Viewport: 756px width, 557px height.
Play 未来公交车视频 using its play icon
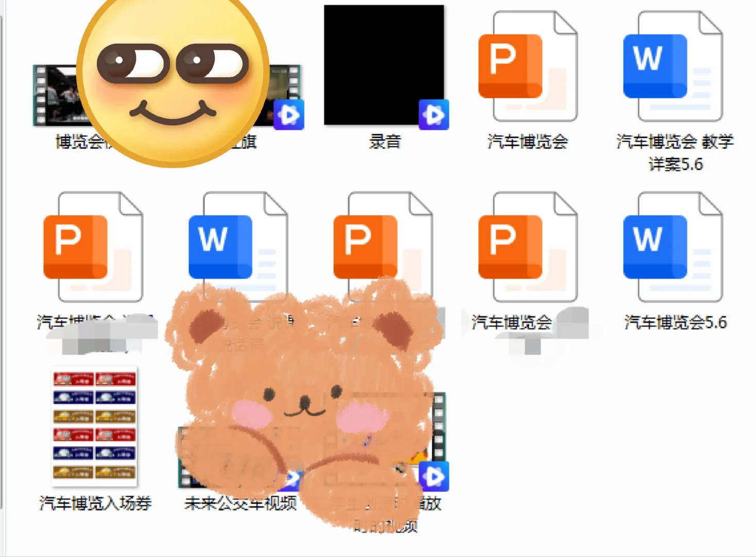[293, 477]
